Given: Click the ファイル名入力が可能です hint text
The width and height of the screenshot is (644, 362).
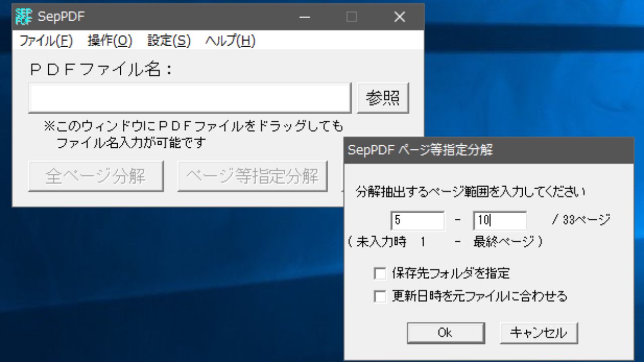Looking at the screenshot, I should click(x=131, y=143).
